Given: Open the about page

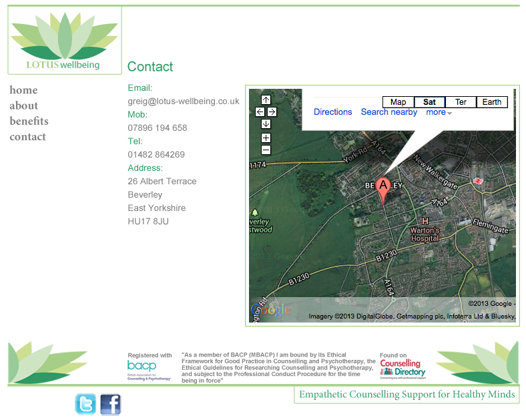Looking at the screenshot, I should 23,106.
